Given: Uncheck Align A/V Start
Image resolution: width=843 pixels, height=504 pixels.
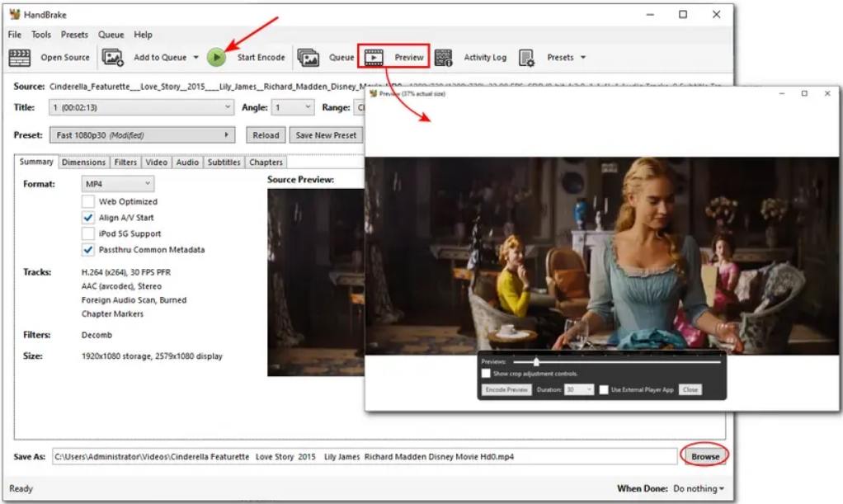Looking at the screenshot, I should point(88,218).
